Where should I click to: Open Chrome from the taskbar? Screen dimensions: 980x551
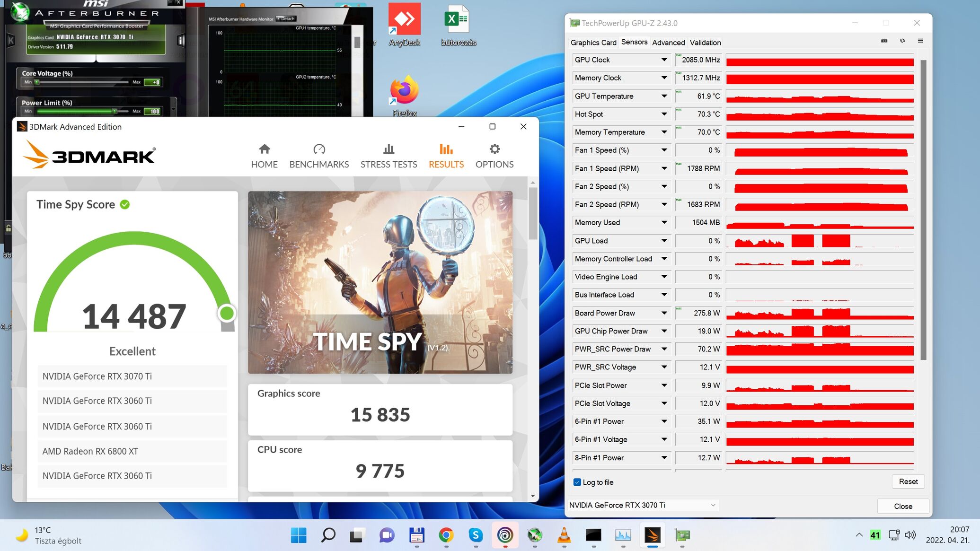coord(446,535)
